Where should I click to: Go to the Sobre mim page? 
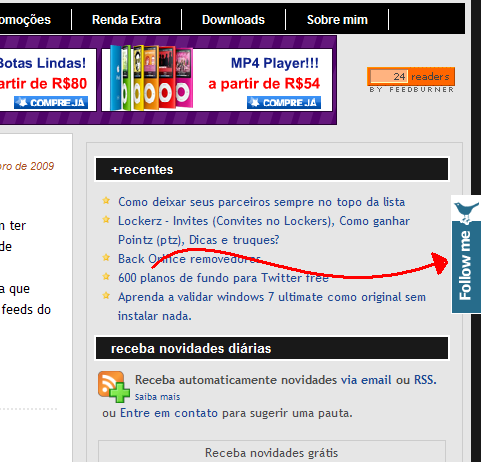click(337, 20)
